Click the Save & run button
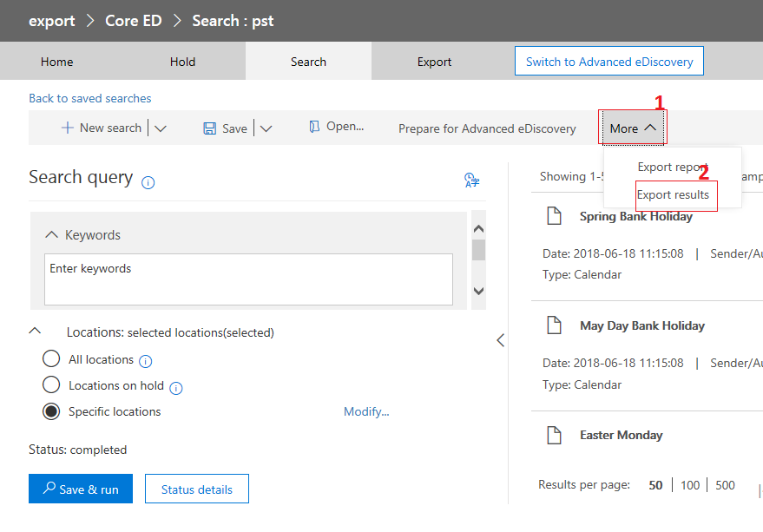 (81, 489)
